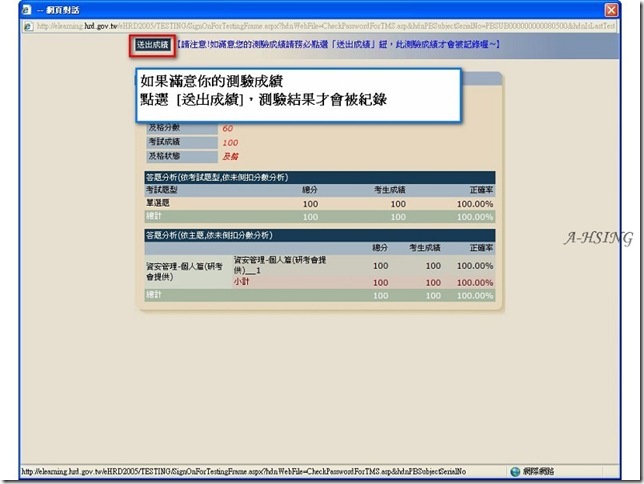The width and height of the screenshot is (644, 484).
Task: Click the 送出成績 submit score button
Action: pos(152,45)
